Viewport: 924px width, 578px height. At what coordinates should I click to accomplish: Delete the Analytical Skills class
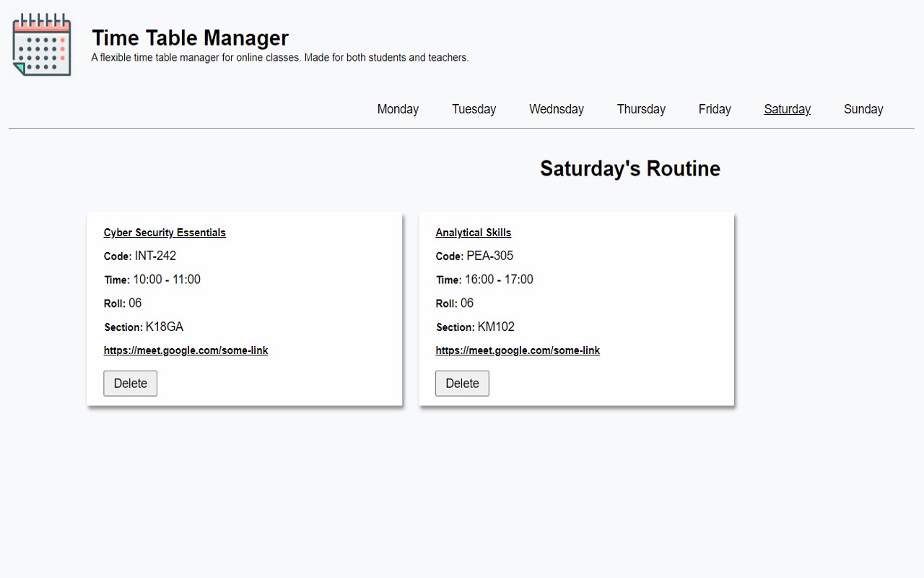462,384
